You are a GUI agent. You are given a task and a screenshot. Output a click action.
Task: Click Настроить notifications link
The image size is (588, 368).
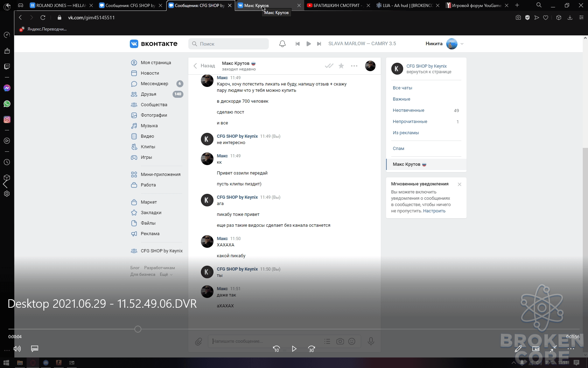(x=434, y=211)
